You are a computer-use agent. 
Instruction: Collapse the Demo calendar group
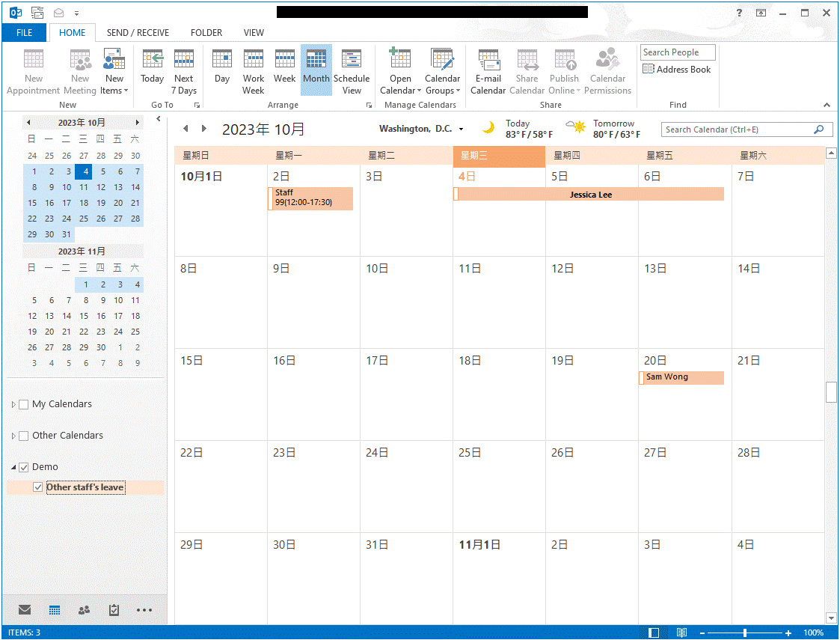tap(13, 468)
